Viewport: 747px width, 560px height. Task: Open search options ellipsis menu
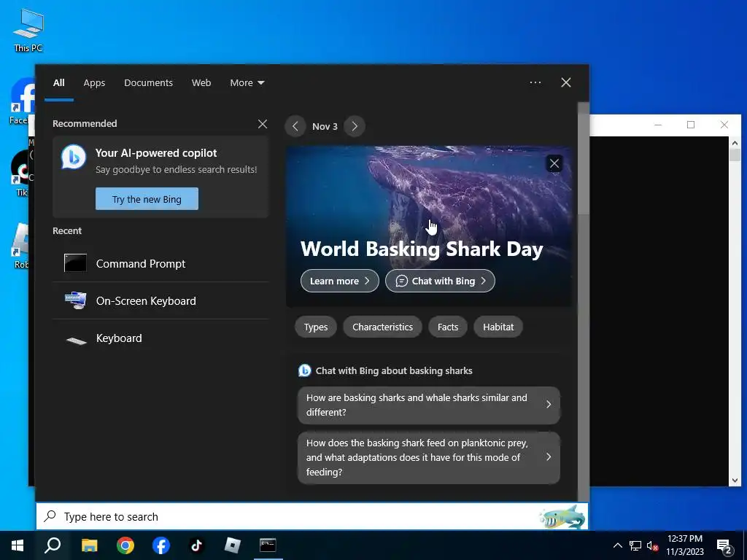tap(535, 82)
